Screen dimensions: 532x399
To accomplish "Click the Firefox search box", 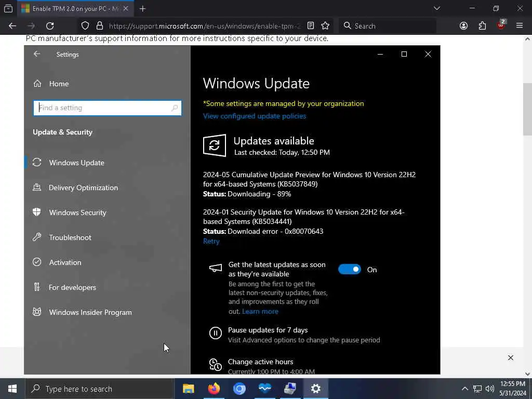I will point(388,26).
